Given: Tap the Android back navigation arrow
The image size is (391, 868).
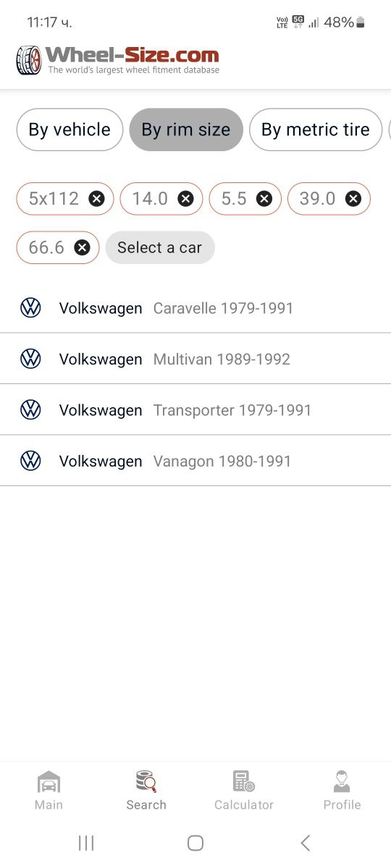Looking at the screenshot, I should [305, 843].
